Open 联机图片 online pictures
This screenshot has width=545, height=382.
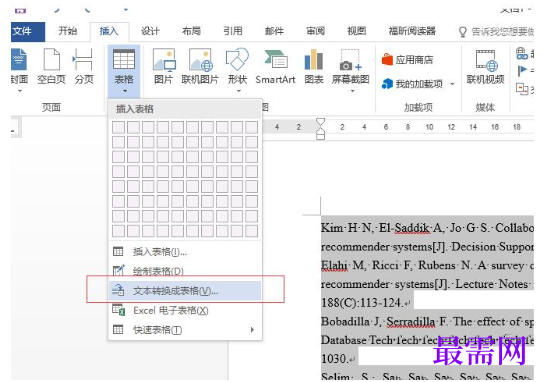200,67
